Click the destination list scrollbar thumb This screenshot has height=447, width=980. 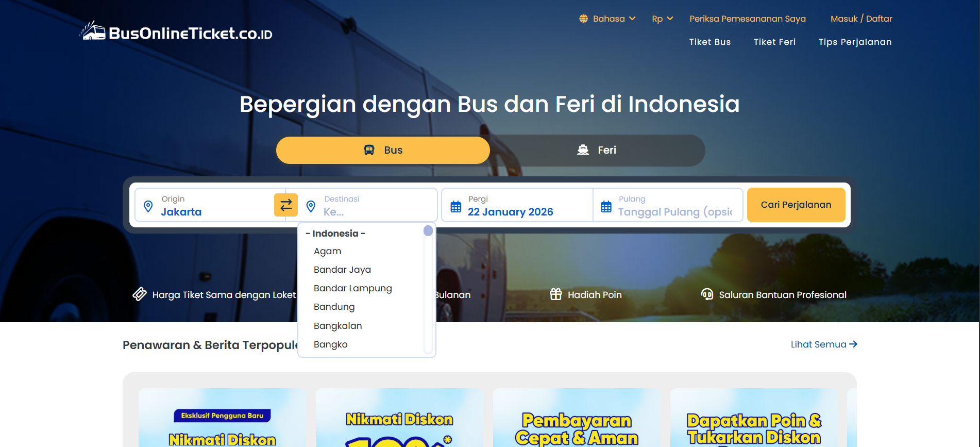click(428, 230)
